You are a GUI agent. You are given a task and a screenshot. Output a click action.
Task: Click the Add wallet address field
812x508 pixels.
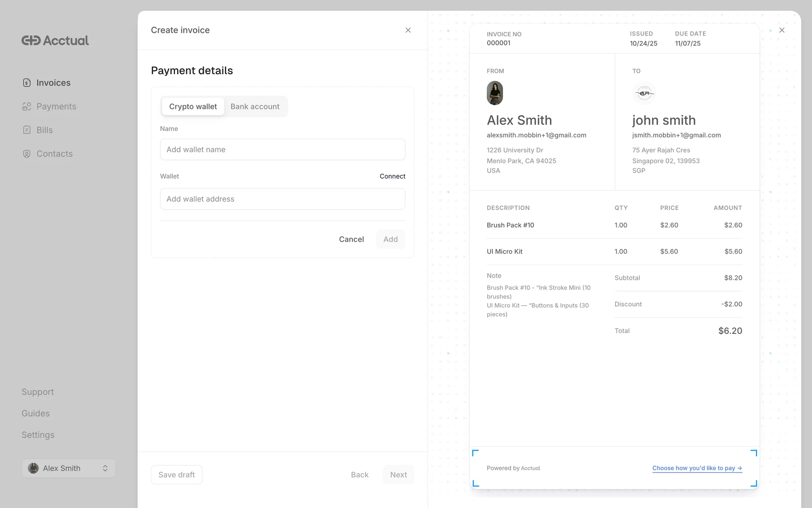283,199
